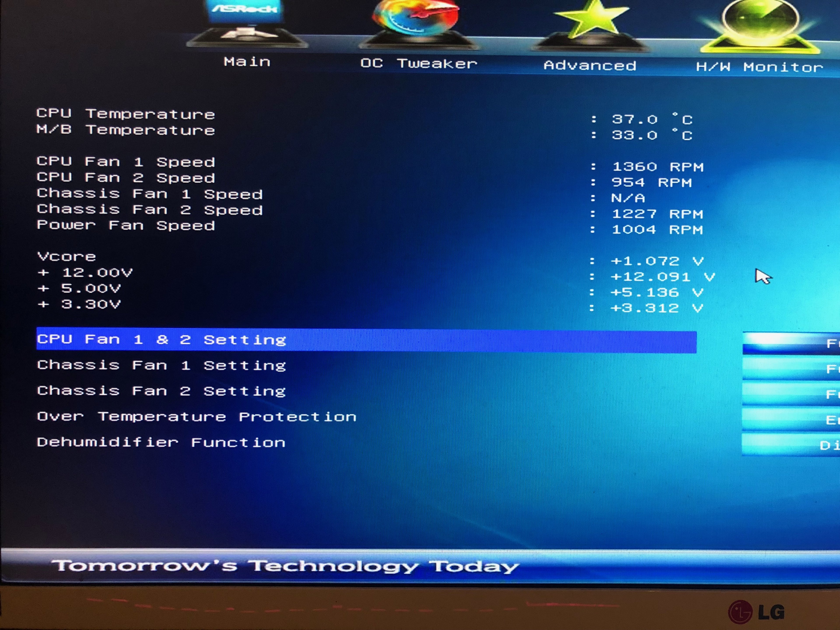
Task: Select the H/W Monitor tab label
Action: tap(759, 67)
